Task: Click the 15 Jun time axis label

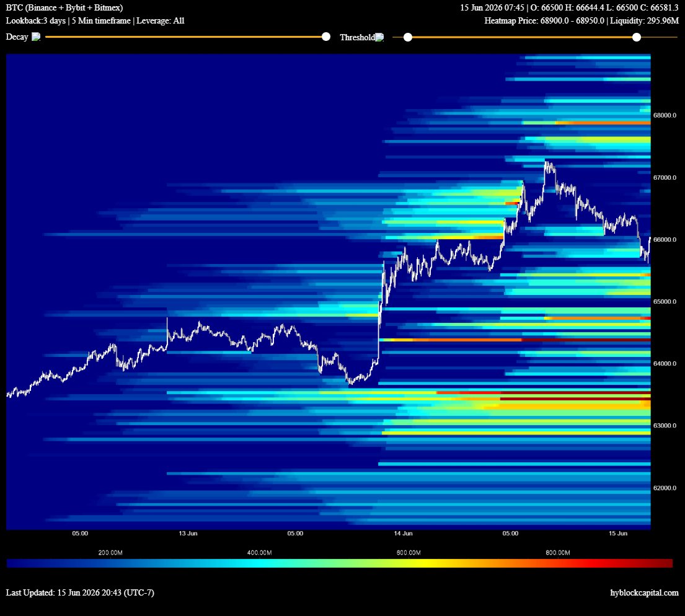Action: pos(617,534)
